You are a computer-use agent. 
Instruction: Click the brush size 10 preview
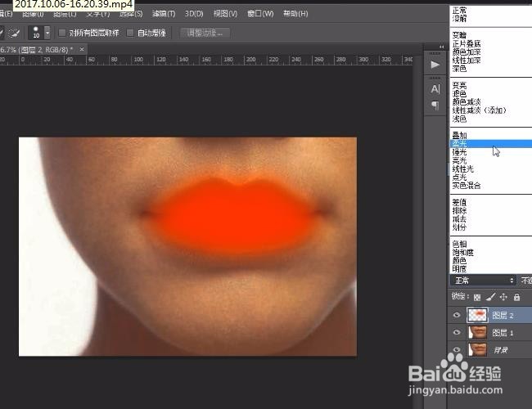point(36,33)
